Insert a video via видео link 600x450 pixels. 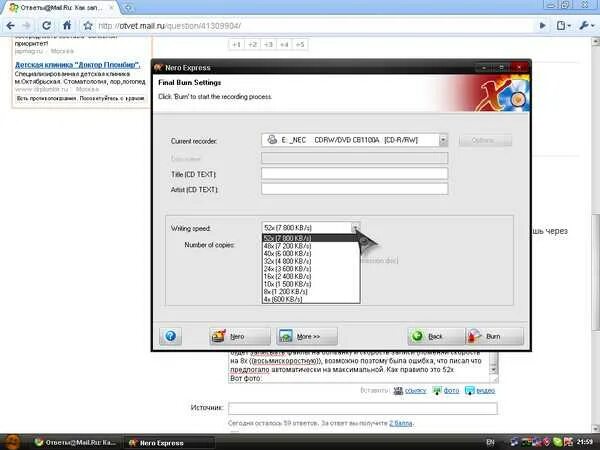point(486,391)
